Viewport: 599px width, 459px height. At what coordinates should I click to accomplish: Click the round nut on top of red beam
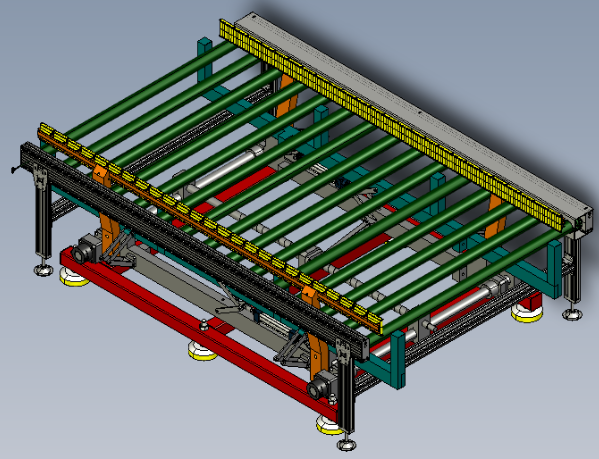pyautogui.click(x=205, y=324)
